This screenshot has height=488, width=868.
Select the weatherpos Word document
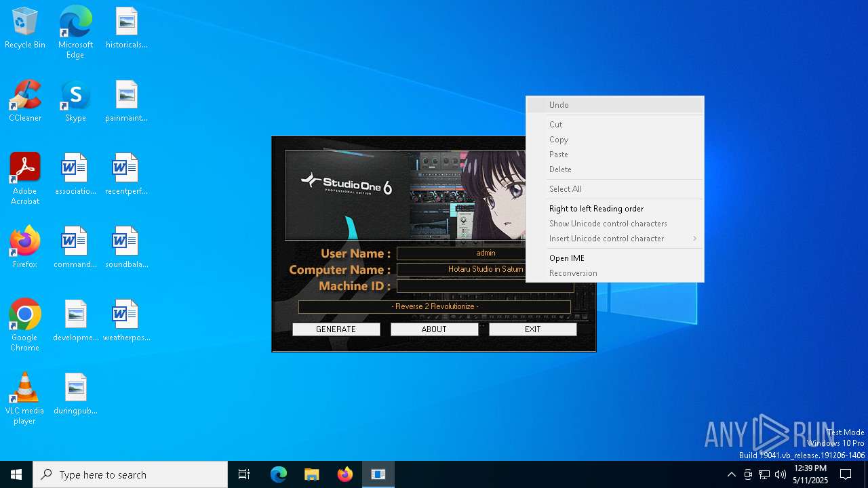click(126, 321)
